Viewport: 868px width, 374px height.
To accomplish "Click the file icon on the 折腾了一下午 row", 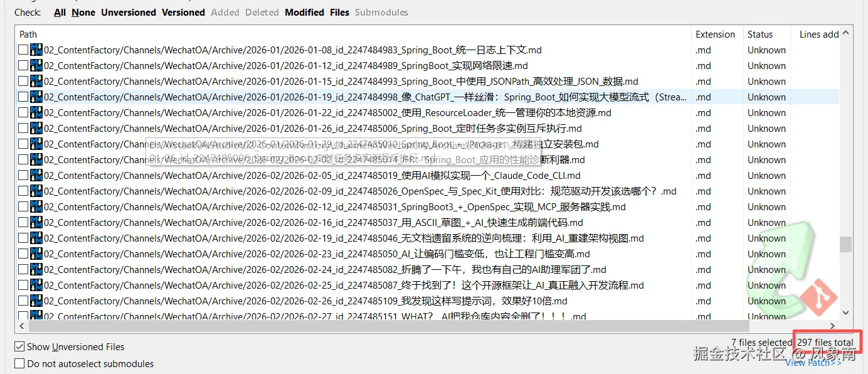I will pyautogui.click(x=36, y=270).
